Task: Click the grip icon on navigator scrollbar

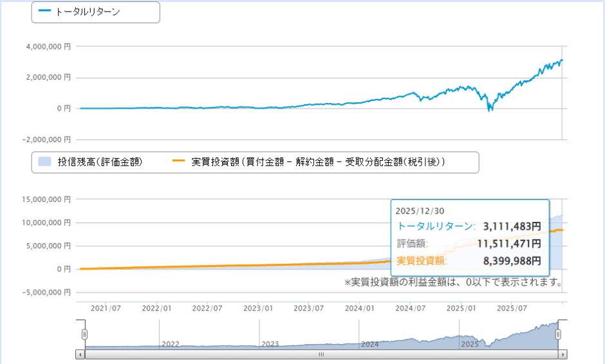Action: [x=321, y=354]
